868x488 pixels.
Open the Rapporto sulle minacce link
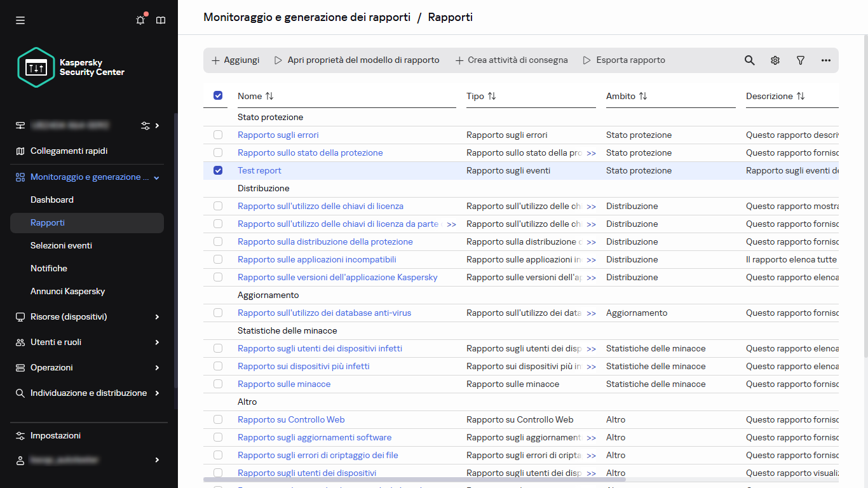click(x=284, y=384)
